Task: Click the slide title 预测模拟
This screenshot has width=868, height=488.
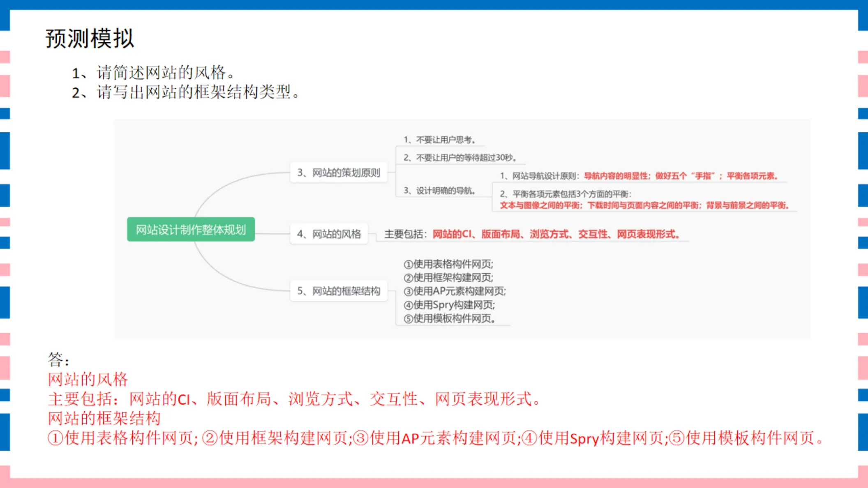Action: [x=90, y=39]
